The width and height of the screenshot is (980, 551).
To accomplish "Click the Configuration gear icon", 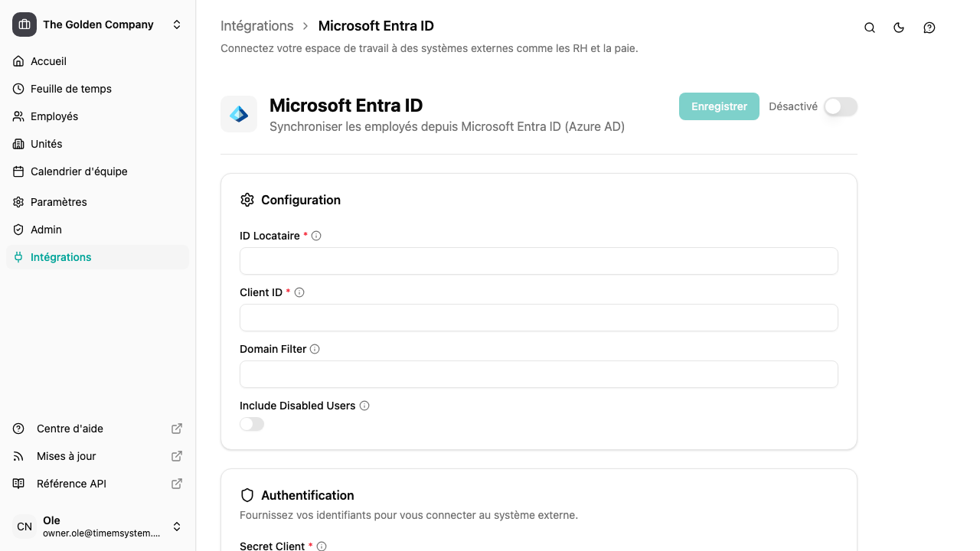I will pos(247,199).
